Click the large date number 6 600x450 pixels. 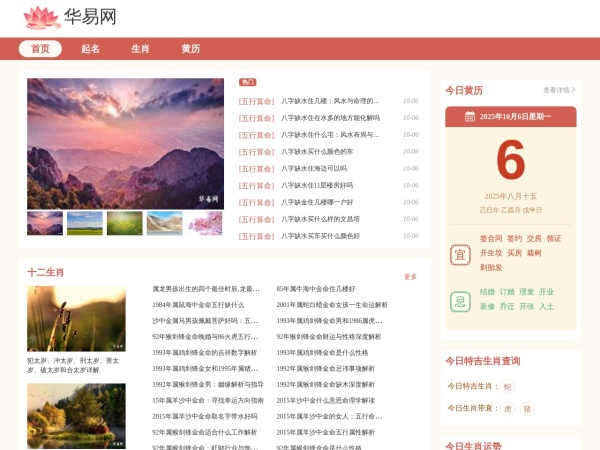point(510,160)
